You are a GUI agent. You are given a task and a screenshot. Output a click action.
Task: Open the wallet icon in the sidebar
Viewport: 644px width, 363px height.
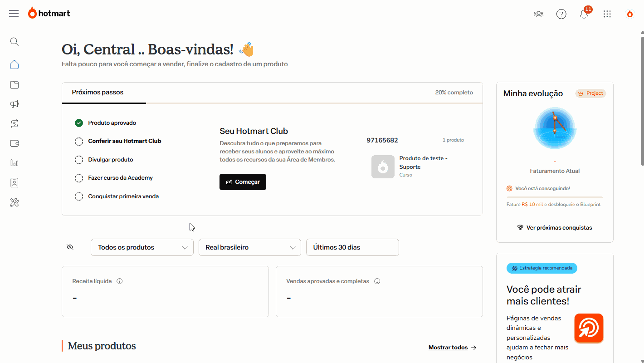coord(15,143)
